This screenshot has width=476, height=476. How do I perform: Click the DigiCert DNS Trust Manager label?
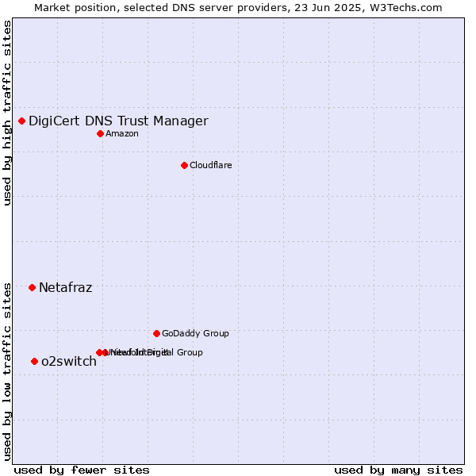118,121
